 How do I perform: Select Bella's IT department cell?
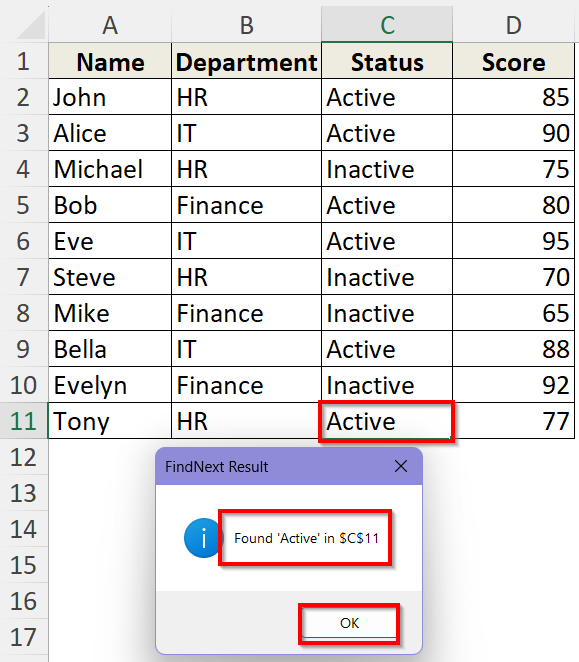(x=246, y=349)
